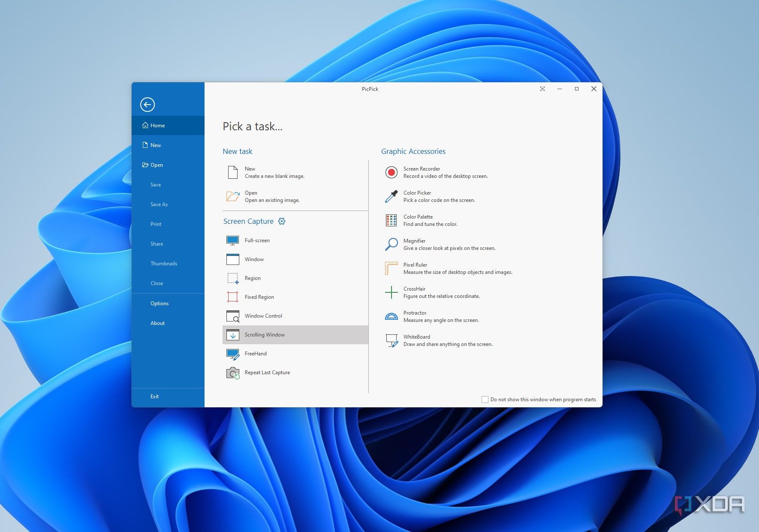Click the Home house icon in sidebar
The image size is (759, 532).
[145, 125]
